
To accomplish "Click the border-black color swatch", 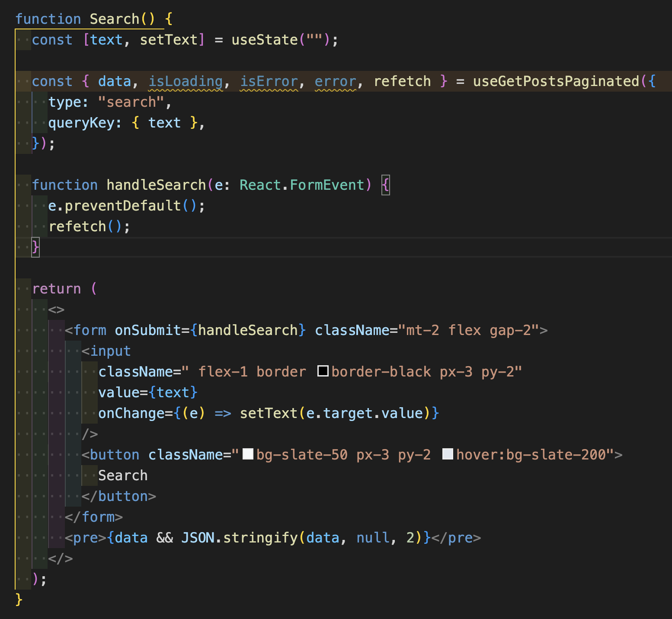I will click(323, 371).
